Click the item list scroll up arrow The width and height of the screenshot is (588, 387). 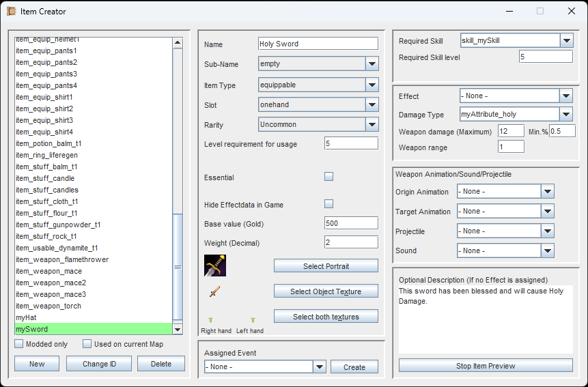pyautogui.click(x=178, y=43)
